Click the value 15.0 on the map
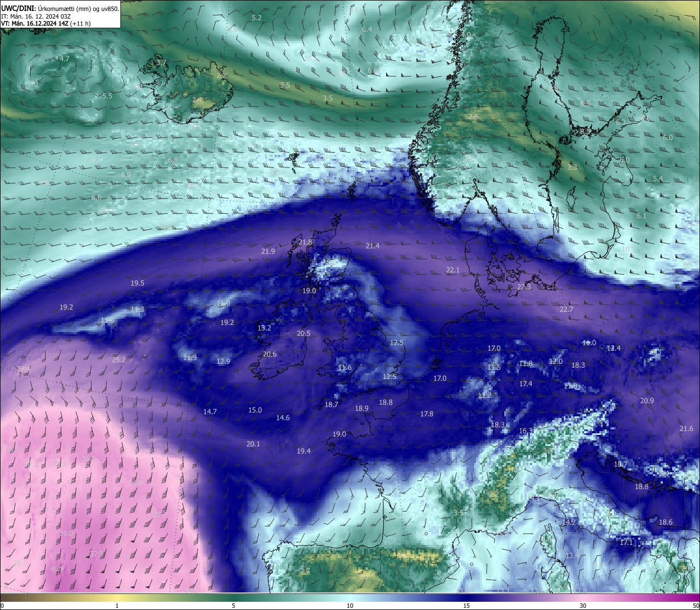Viewport: 700px width, 610px height. click(255, 410)
